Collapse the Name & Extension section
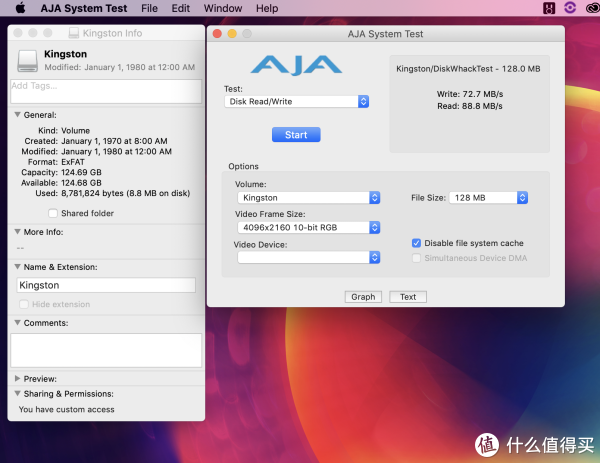 [17, 266]
